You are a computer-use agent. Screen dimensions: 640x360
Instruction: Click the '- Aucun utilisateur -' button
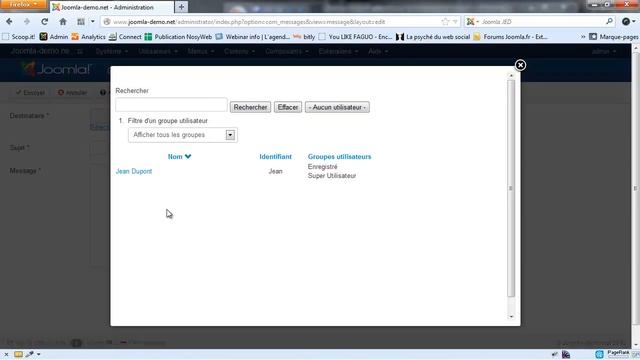tap(337, 107)
